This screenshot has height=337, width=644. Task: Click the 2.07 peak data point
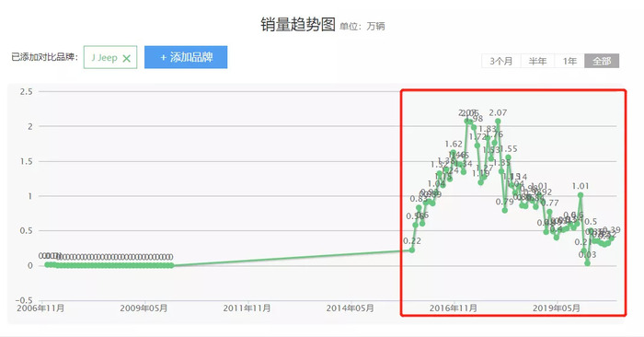point(498,122)
